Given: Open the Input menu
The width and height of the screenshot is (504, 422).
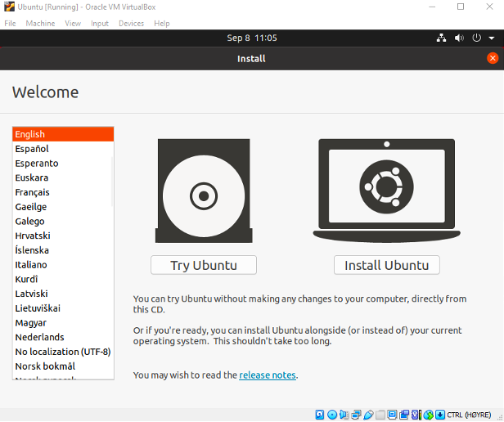Looking at the screenshot, I should (100, 24).
